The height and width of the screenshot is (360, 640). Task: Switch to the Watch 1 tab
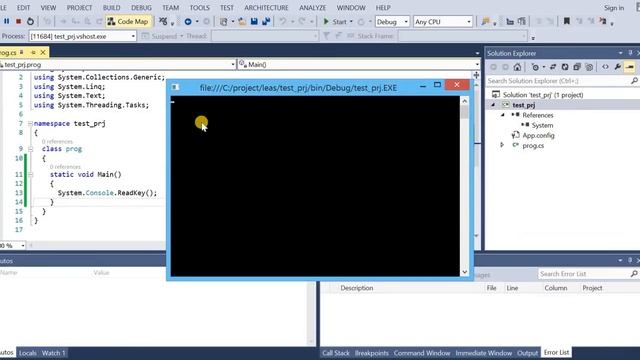[53, 353]
